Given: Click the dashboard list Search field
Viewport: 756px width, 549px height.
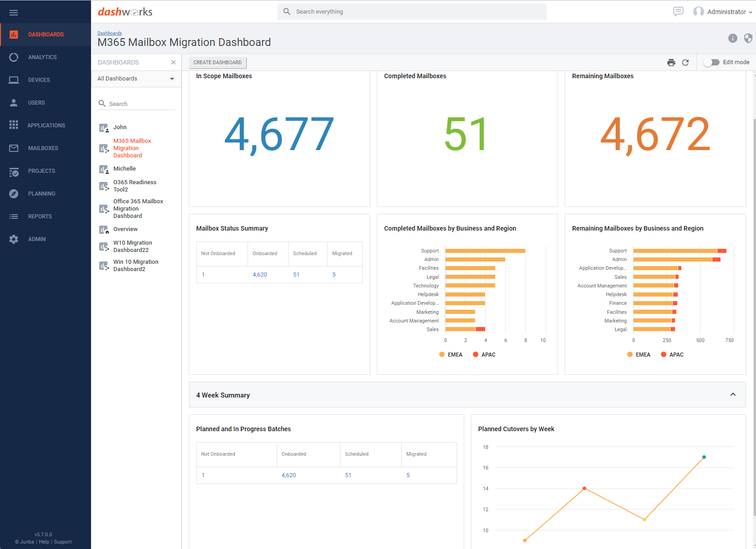Looking at the screenshot, I should coord(137,104).
